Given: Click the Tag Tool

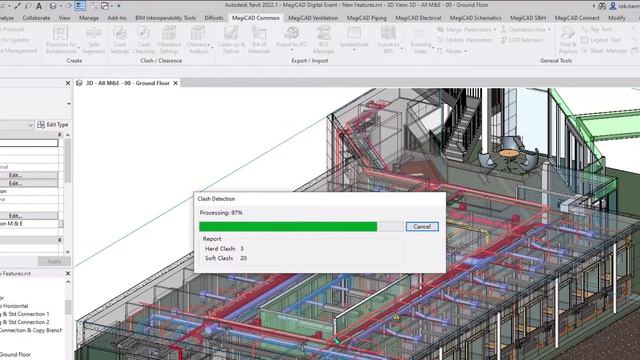Looking at the screenshot, I should coord(596,29).
